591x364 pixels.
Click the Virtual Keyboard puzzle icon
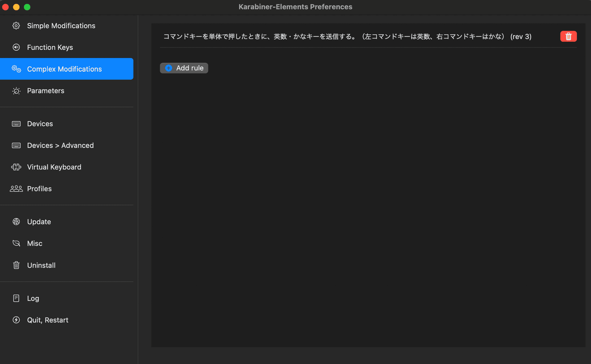pyautogui.click(x=16, y=167)
